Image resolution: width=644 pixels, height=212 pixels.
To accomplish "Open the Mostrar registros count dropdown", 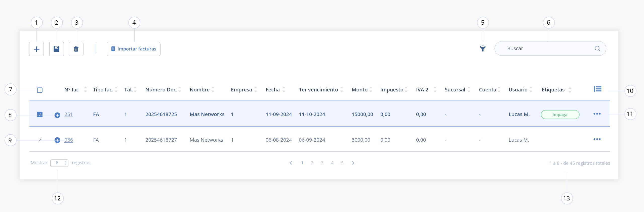I will click(x=59, y=163).
